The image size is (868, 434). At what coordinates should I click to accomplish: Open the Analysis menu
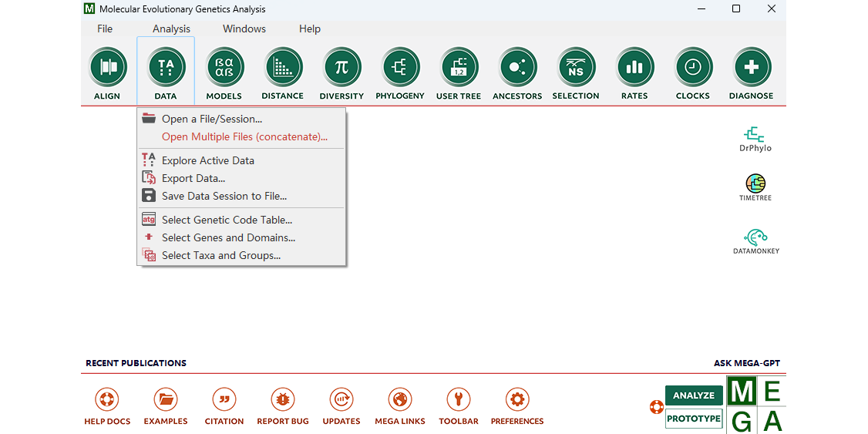[171, 29]
